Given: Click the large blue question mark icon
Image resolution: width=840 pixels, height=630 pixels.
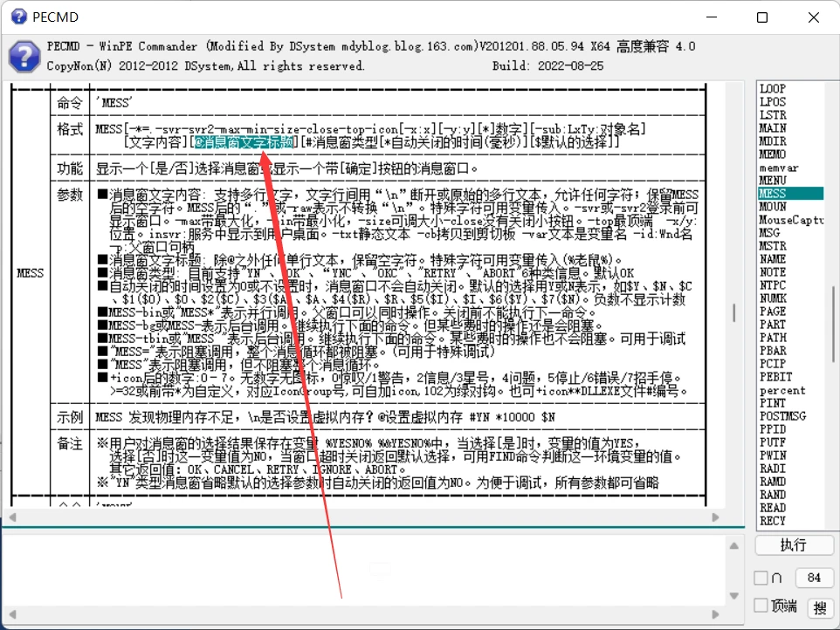Looking at the screenshot, I should coord(24,56).
